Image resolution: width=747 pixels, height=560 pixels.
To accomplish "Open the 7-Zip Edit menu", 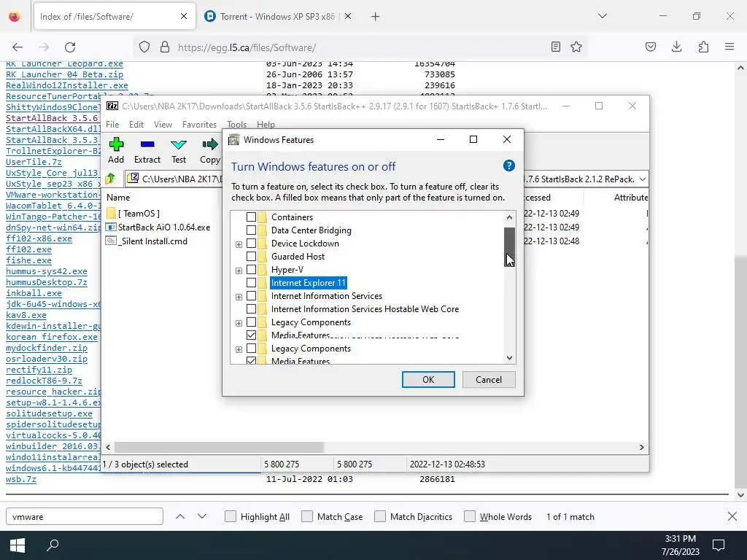I will pyautogui.click(x=136, y=124).
